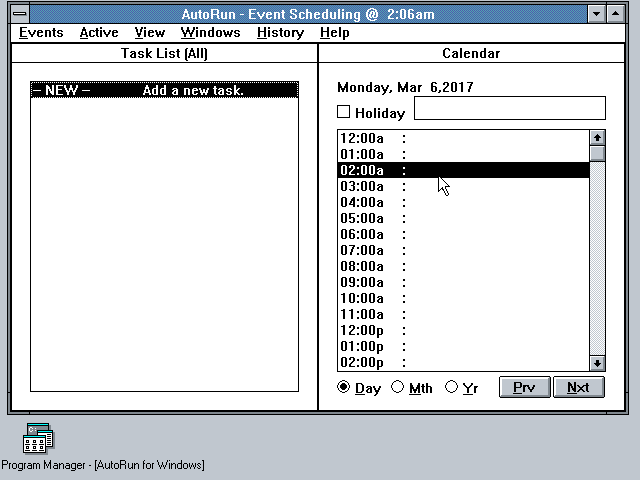640x480 pixels.
Task: Click the Prv button
Action: click(524, 387)
